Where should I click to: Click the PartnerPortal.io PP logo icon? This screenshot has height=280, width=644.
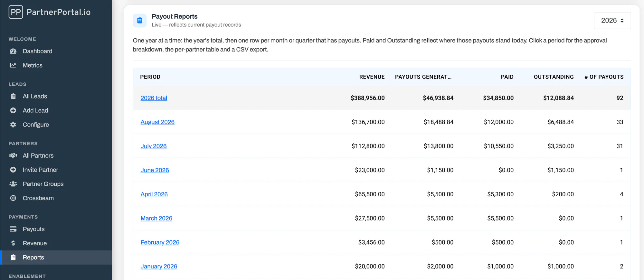pyautogui.click(x=16, y=12)
